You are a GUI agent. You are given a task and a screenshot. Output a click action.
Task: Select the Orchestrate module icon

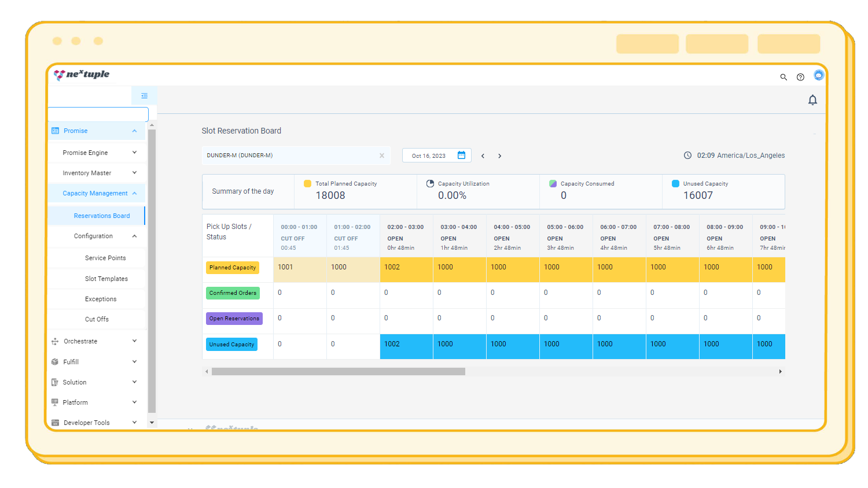[56, 341]
